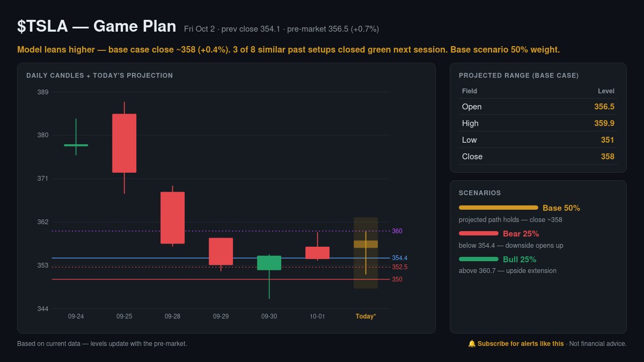Click the Subscribe for alerts like this link

[521, 344]
